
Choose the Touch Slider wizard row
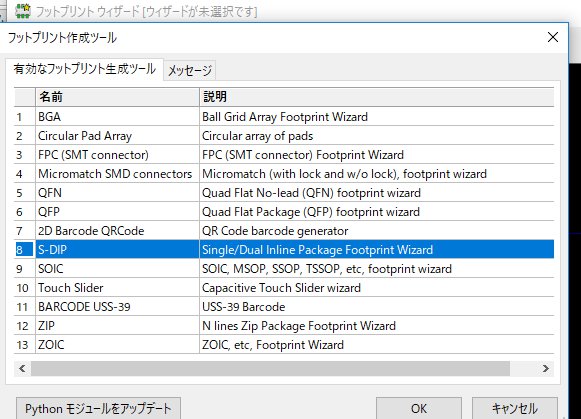[284, 288]
